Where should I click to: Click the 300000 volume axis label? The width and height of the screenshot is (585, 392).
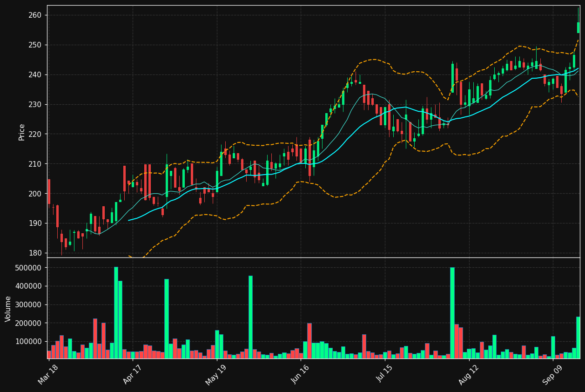(29, 304)
